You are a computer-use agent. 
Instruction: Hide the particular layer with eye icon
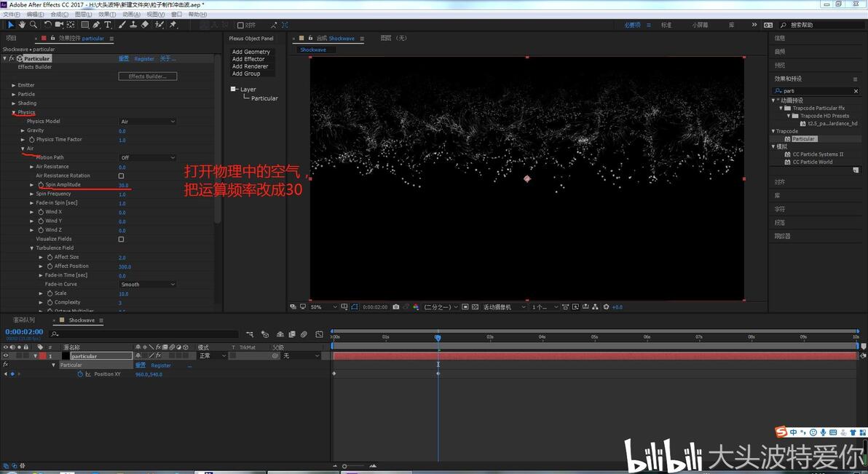6,356
